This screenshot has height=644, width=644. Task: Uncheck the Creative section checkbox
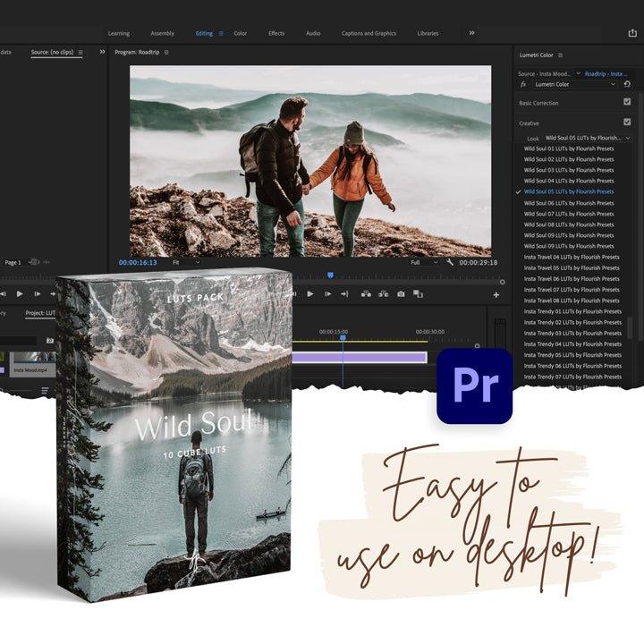click(x=627, y=123)
